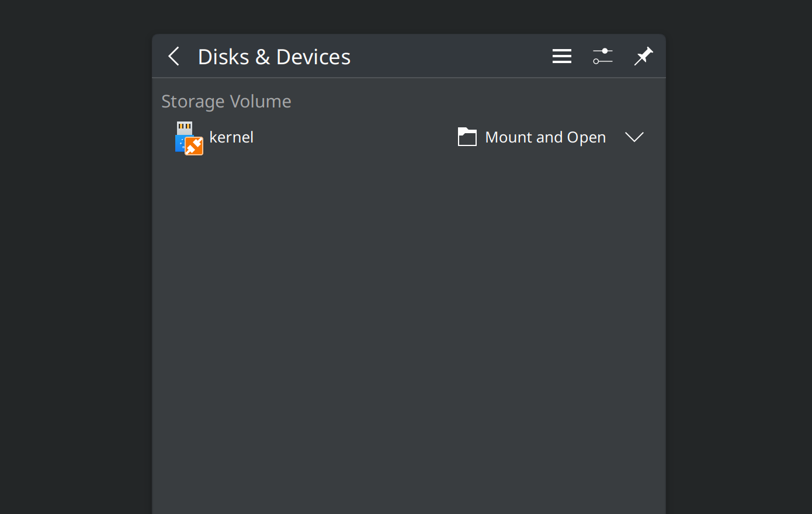Open Disks & Devices settings with sliders button
The height and width of the screenshot is (514, 812).
(603, 57)
